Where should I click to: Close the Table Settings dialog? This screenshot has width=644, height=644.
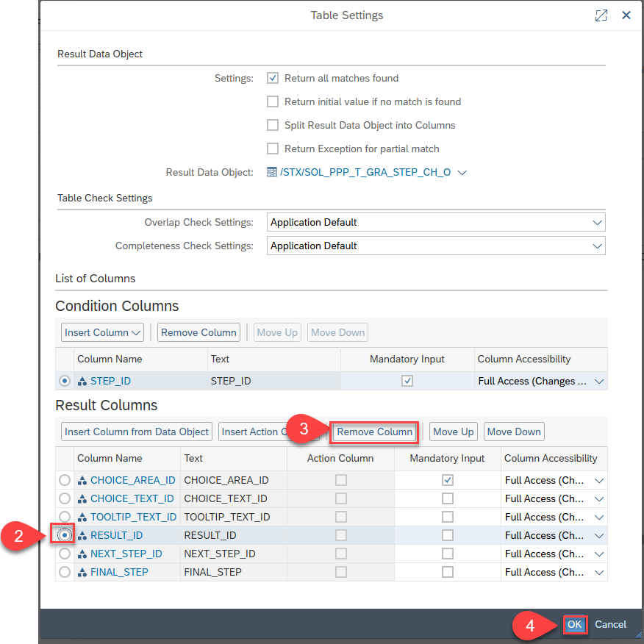626,15
